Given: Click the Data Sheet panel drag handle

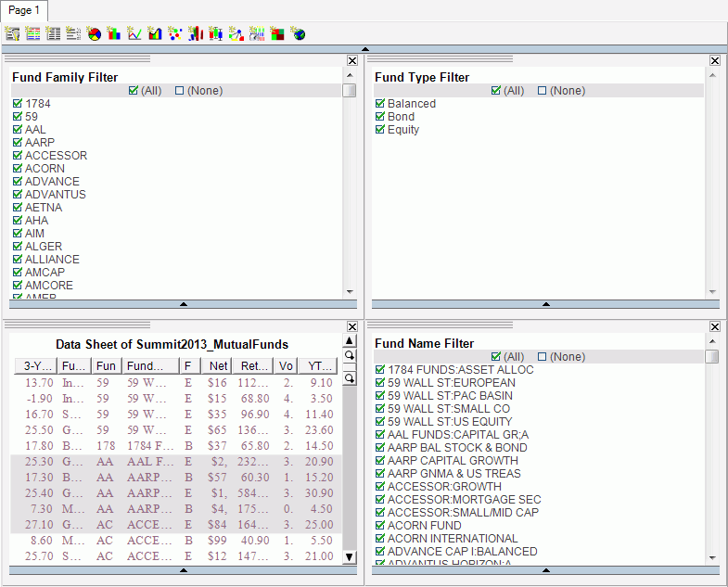Looking at the screenshot, I should (77, 325).
